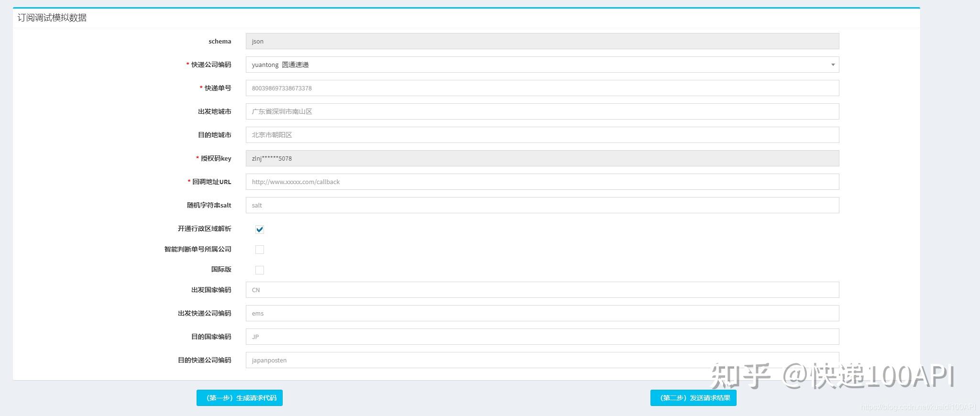Click the 订阅调试模拟数据 panel title
Screen dimensions: 980x416
[52, 18]
